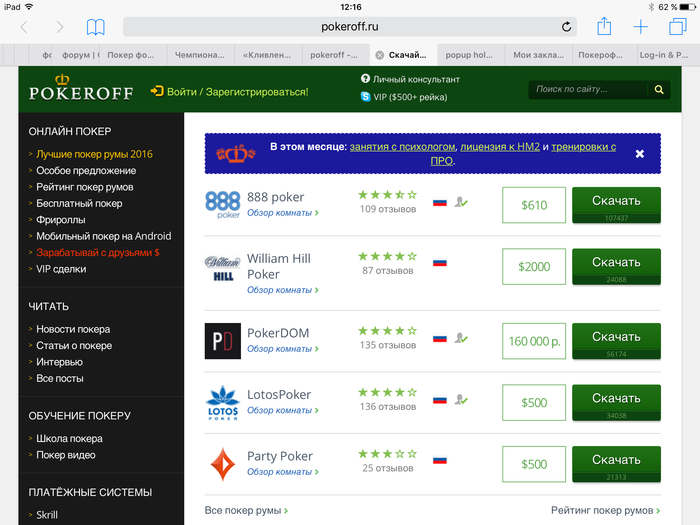Click Скачать for LotosPoker

pyautogui.click(x=617, y=403)
